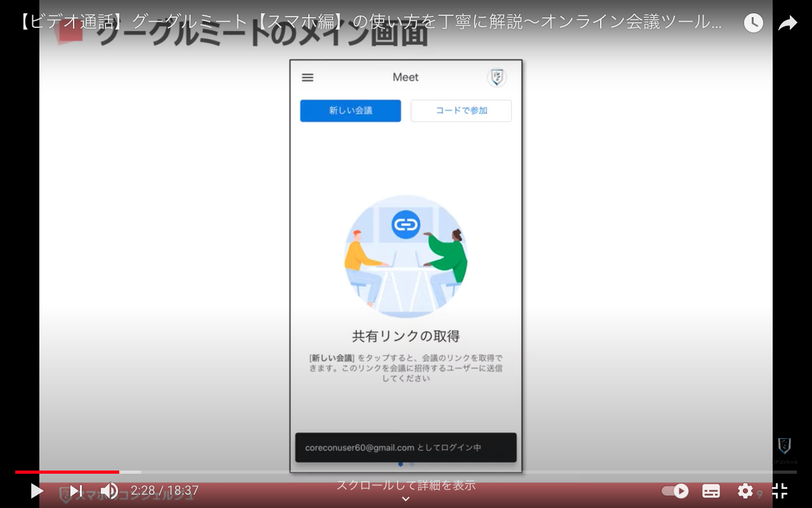Exit full screen mode

pos(780,491)
